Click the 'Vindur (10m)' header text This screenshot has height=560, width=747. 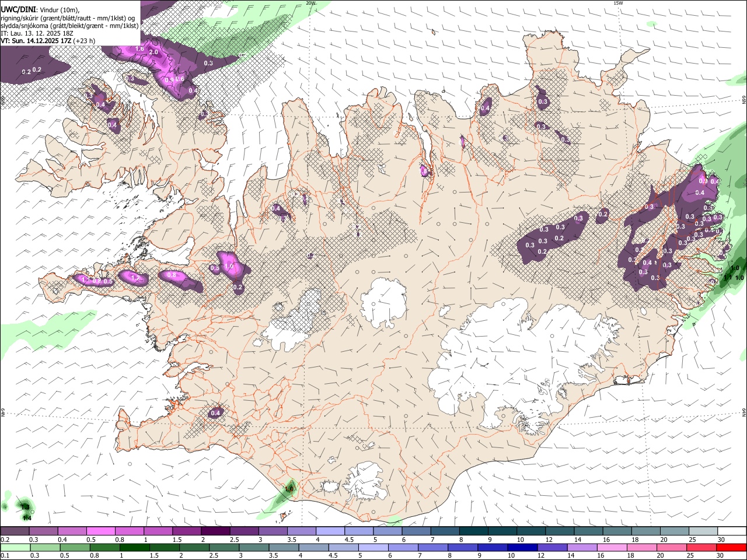[x=59, y=10]
